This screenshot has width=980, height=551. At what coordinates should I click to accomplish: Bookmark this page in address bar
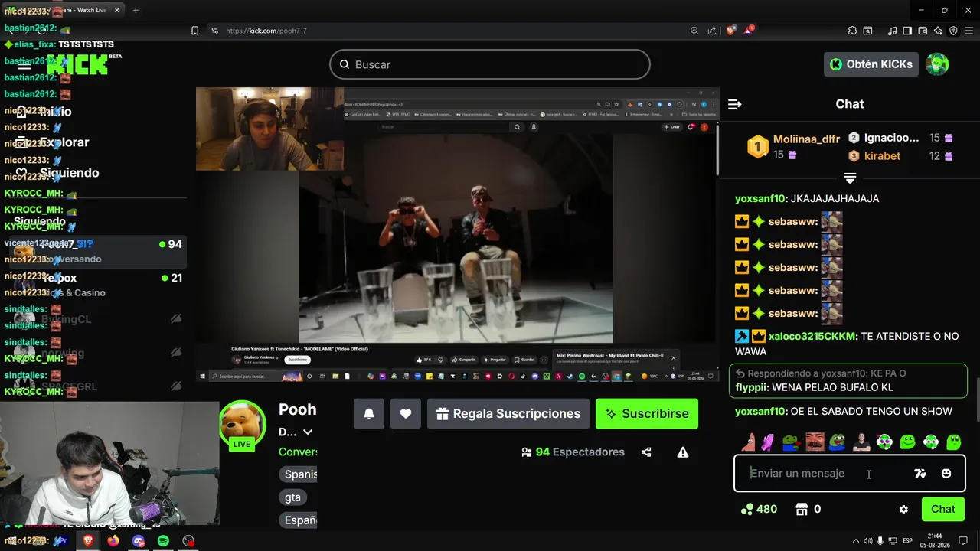click(194, 31)
